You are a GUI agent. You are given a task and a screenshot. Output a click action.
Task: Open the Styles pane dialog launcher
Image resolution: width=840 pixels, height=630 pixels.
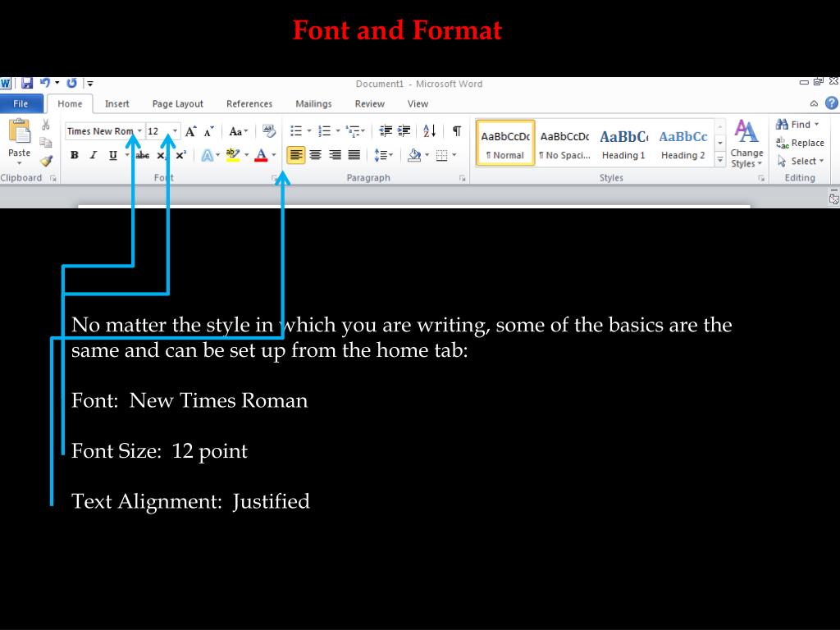click(x=761, y=178)
